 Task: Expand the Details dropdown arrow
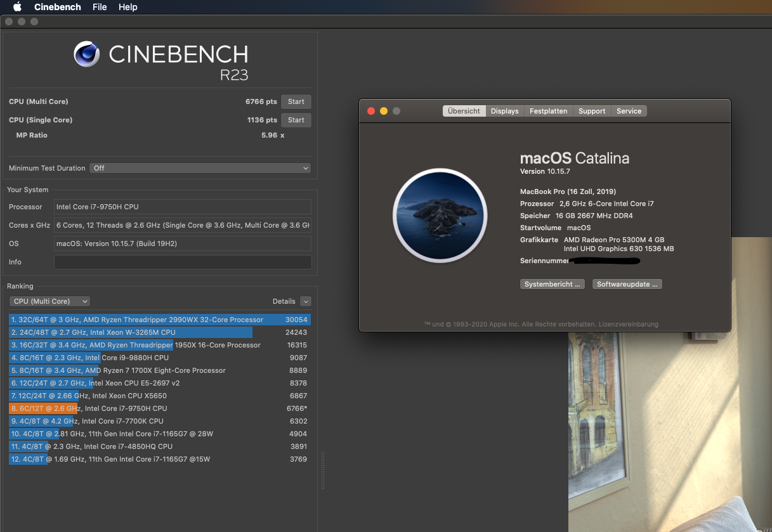[x=306, y=301]
